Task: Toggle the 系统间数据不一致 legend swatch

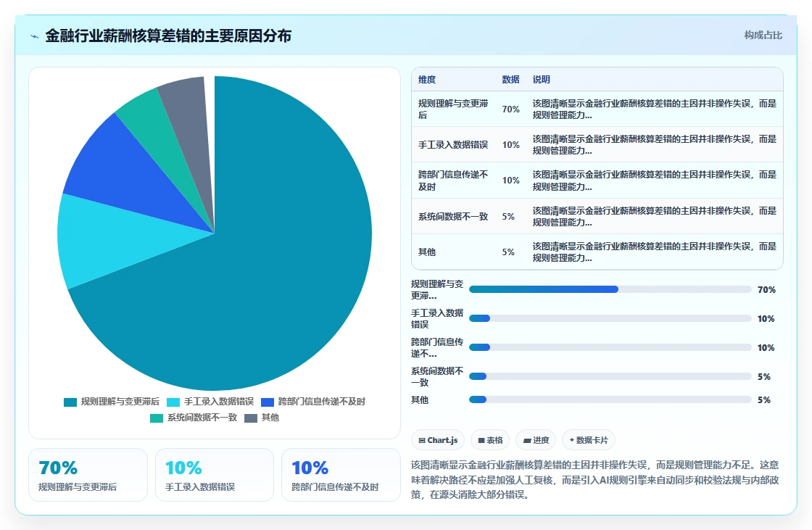Action: [x=157, y=418]
